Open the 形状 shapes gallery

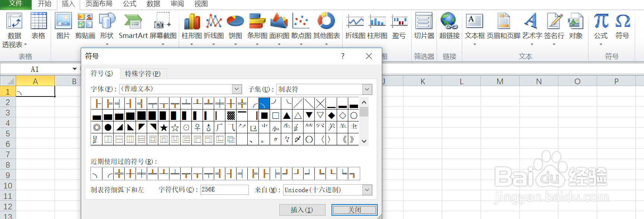click(x=107, y=26)
